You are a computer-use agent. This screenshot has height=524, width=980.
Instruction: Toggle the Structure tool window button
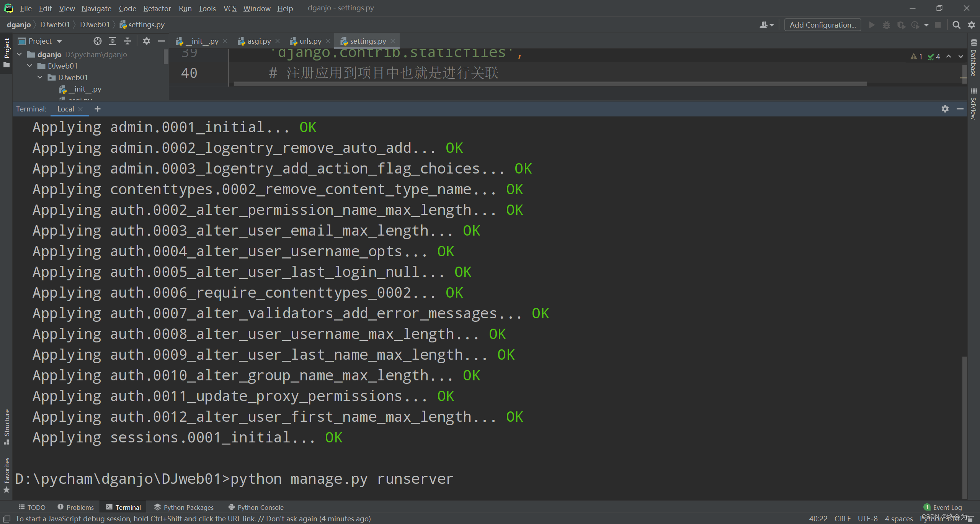click(7, 426)
